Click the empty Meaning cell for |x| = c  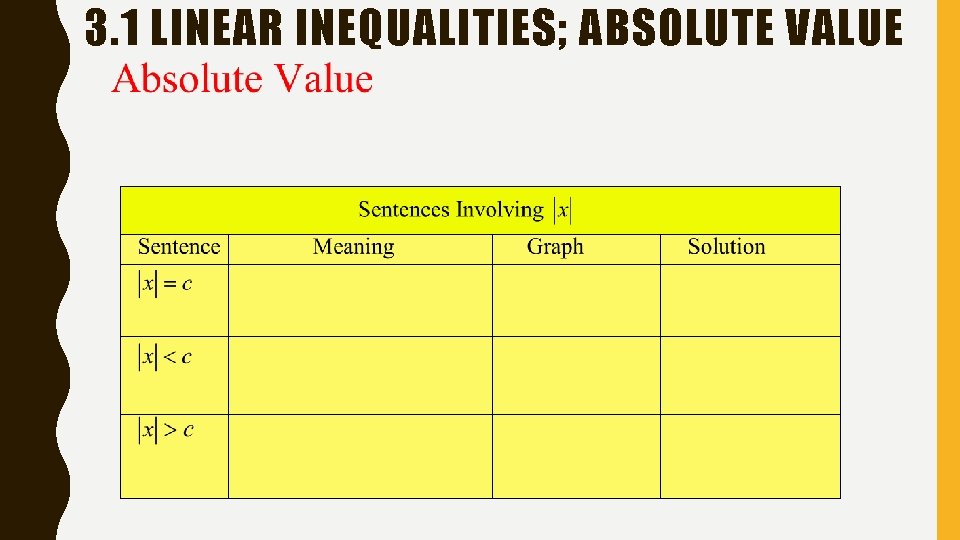pos(361,301)
